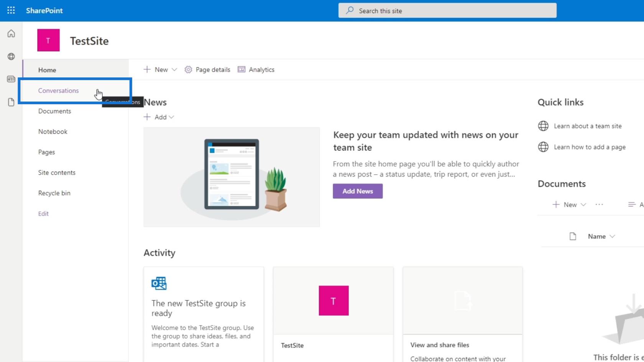This screenshot has height=362, width=644.
Task: Click the Quick links heading
Action: coord(560,102)
